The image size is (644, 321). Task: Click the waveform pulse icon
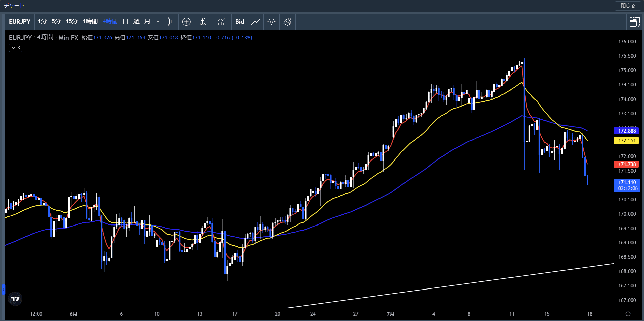(x=271, y=22)
